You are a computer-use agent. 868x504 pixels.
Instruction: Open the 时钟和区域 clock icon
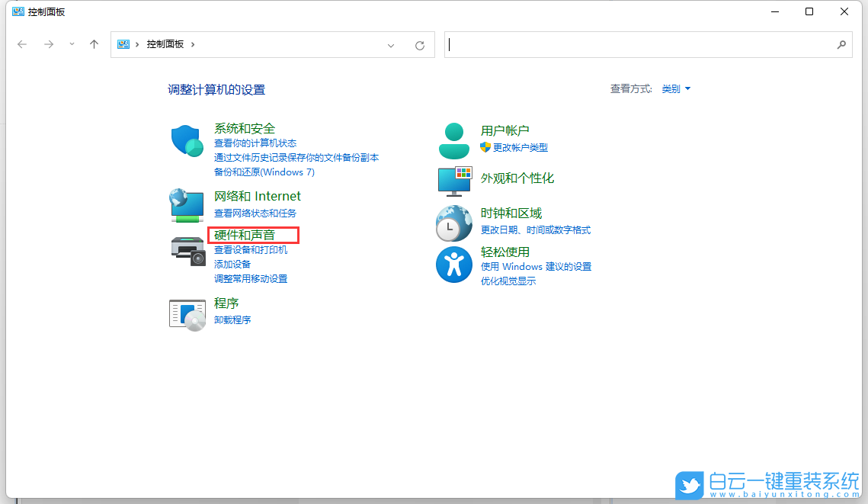tap(454, 221)
